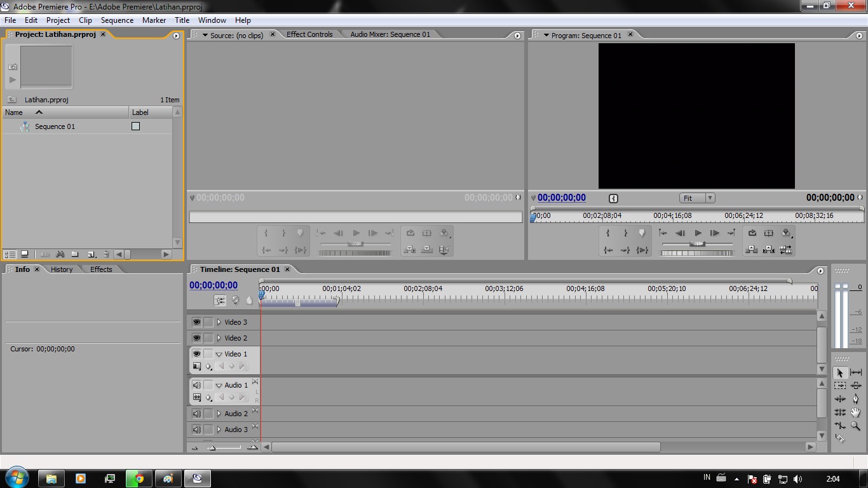Screen dimensions: 868x488
Task: Click Play In to Out in Program monitor
Action: point(642,250)
